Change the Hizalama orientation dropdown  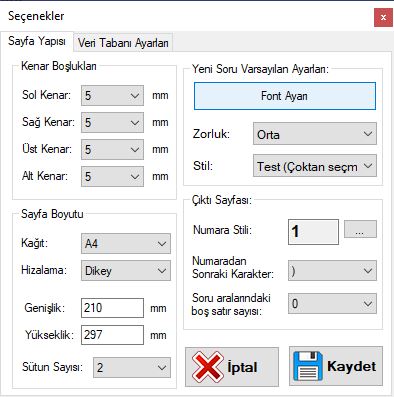click(x=126, y=270)
